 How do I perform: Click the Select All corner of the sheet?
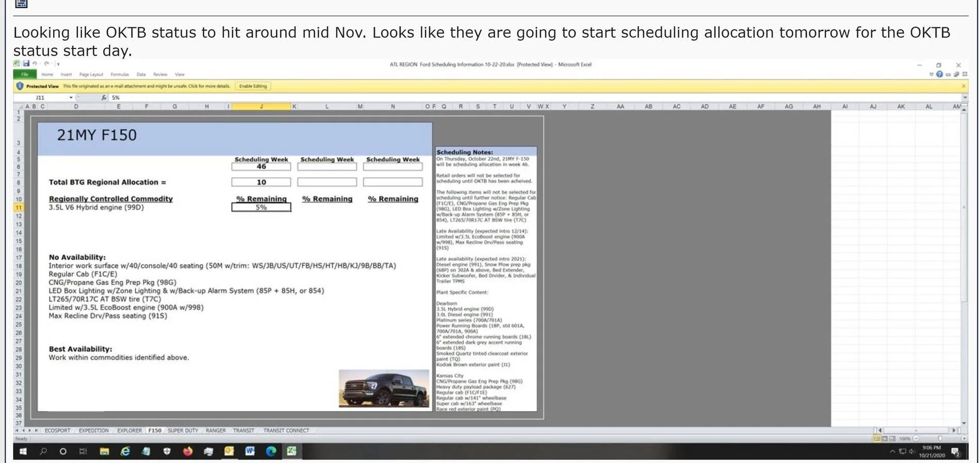coord(19,106)
